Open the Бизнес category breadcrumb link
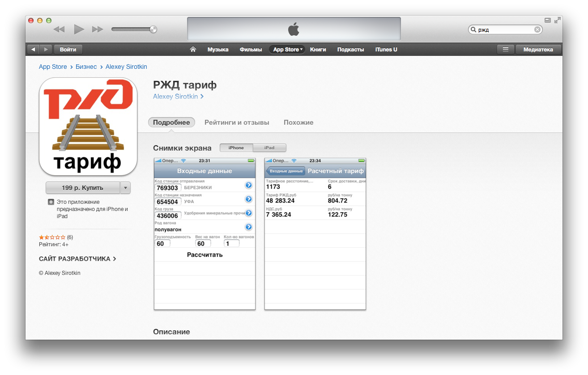 86,67
